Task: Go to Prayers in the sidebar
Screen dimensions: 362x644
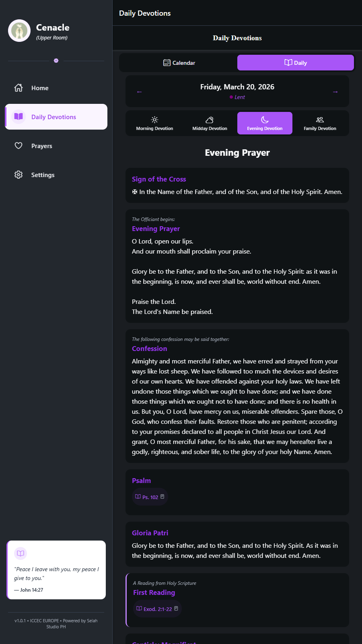Action: 42,146
